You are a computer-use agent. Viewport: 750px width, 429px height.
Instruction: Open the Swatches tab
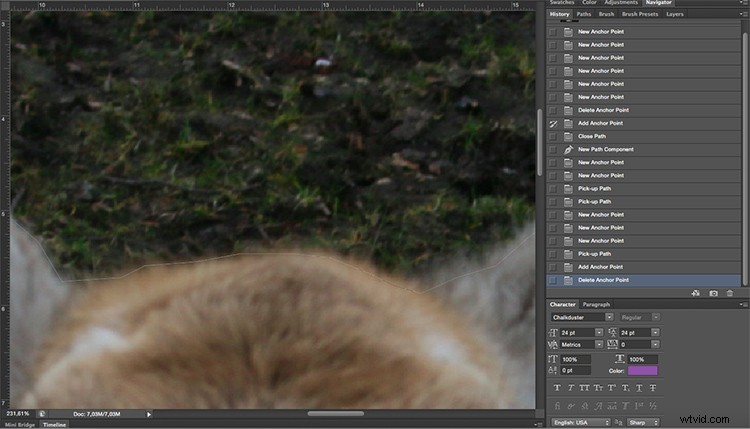(x=562, y=2)
